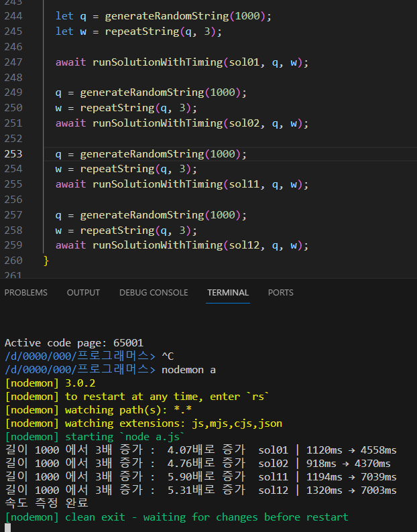This screenshot has width=417, height=532.
Task: Click sol11 argument on line 255
Action: click(x=244, y=184)
